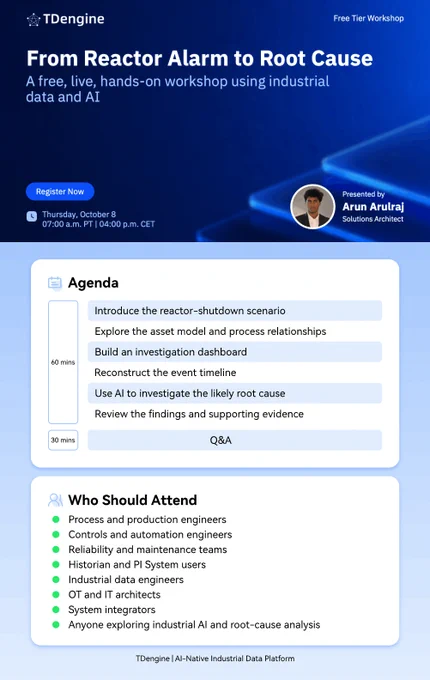
Task: Click green bullet beside OT and IT architects
Action: [x=56, y=595]
